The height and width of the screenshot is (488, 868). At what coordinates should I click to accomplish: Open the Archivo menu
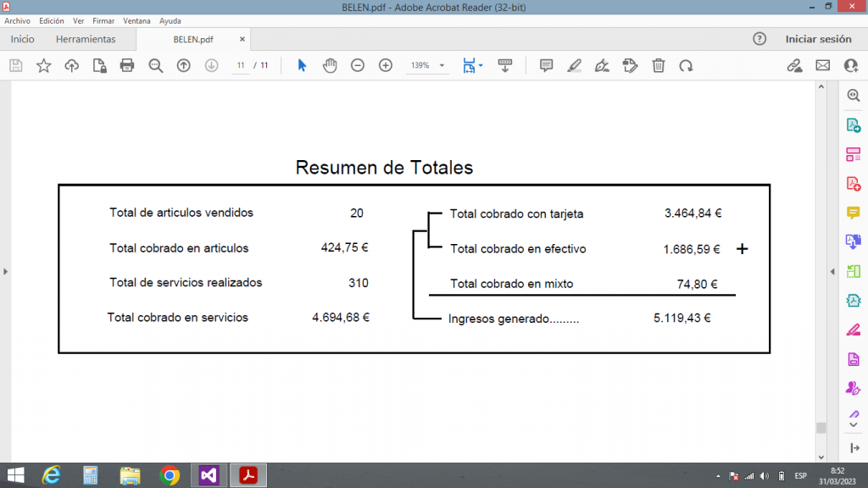(17, 20)
